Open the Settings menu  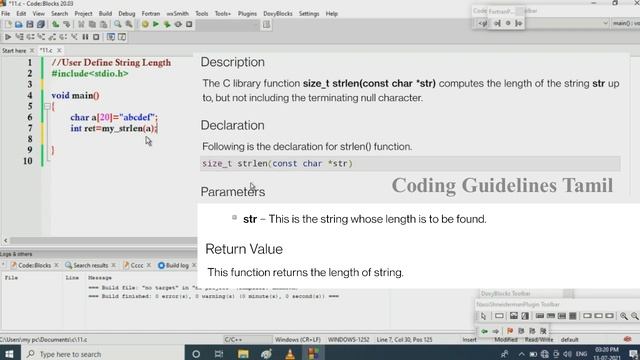point(309,13)
